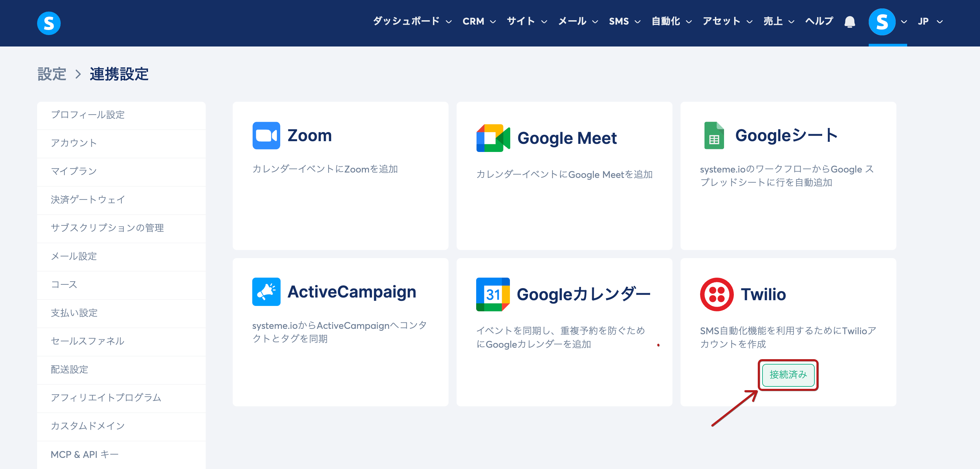This screenshot has width=980, height=469.
Task: Click the Zoom camera icon
Action: [x=266, y=135]
